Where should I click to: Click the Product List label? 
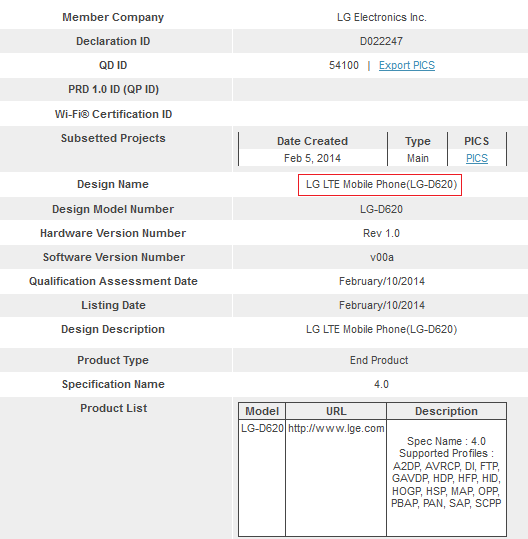pos(113,408)
